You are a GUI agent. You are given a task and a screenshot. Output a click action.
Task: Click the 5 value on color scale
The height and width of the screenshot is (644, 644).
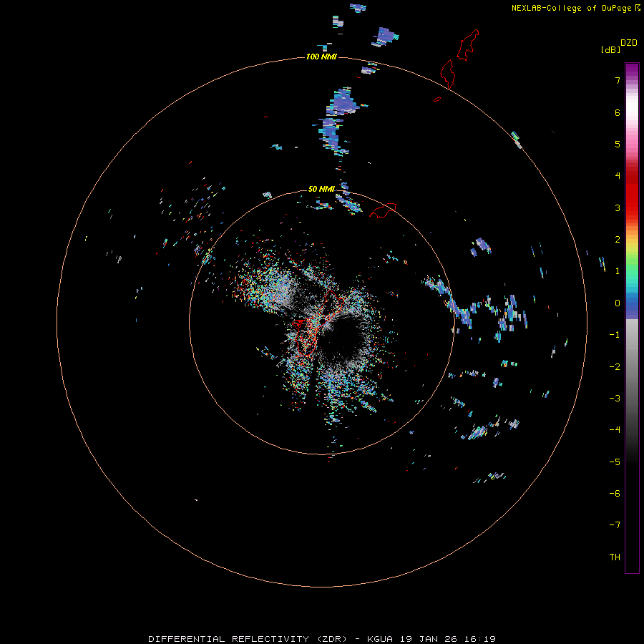click(x=618, y=144)
